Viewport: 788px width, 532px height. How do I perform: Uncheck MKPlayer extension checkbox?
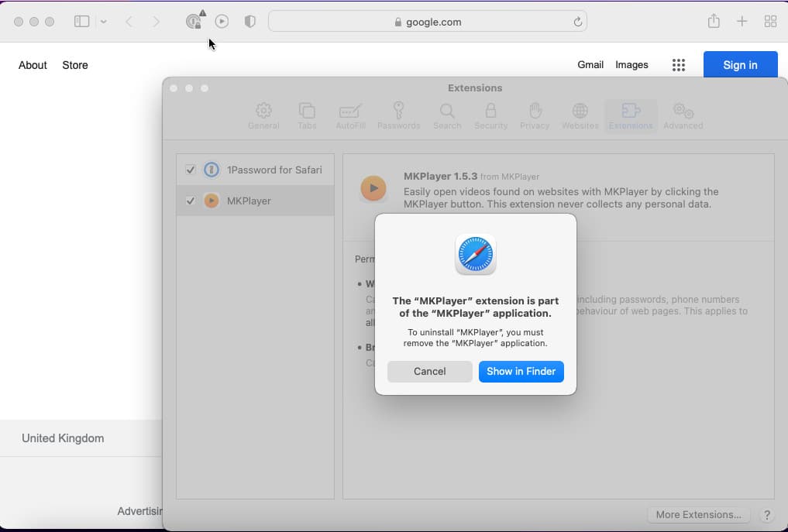tap(191, 201)
